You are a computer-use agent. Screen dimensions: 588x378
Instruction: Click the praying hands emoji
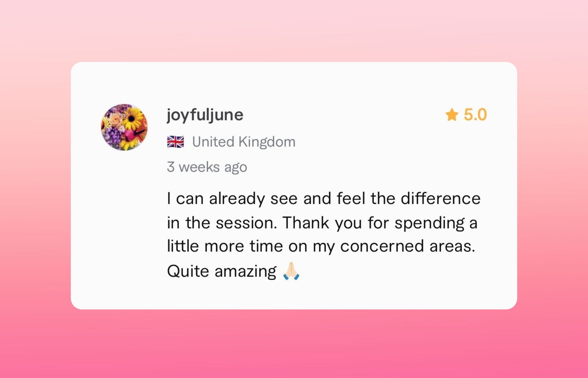[x=291, y=271]
